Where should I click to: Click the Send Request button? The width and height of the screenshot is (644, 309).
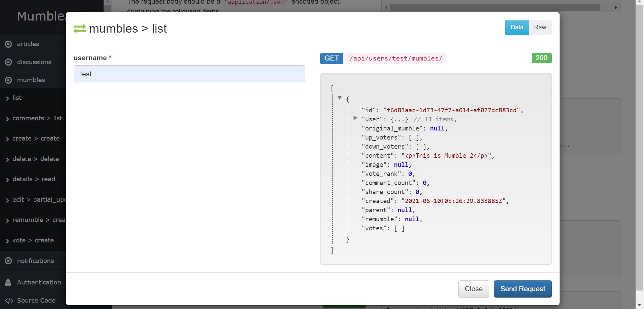coord(523,289)
